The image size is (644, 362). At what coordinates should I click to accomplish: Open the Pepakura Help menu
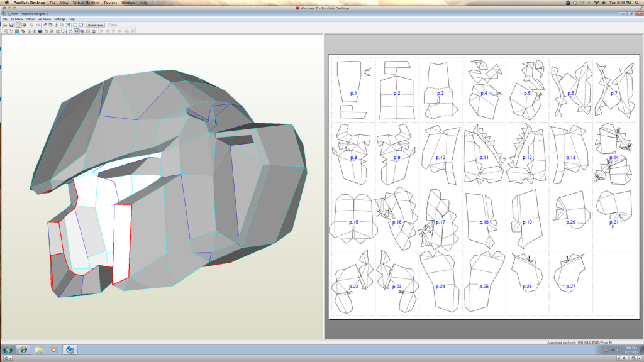(x=72, y=19)
